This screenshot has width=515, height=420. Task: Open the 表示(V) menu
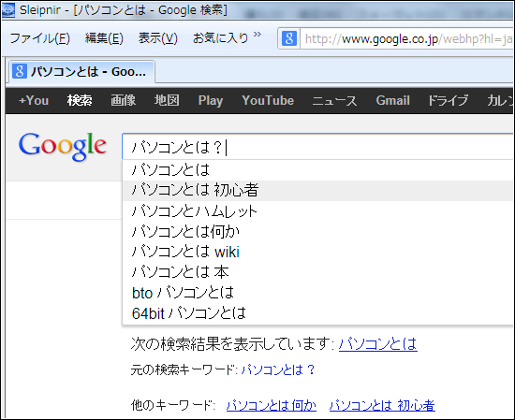157,38
